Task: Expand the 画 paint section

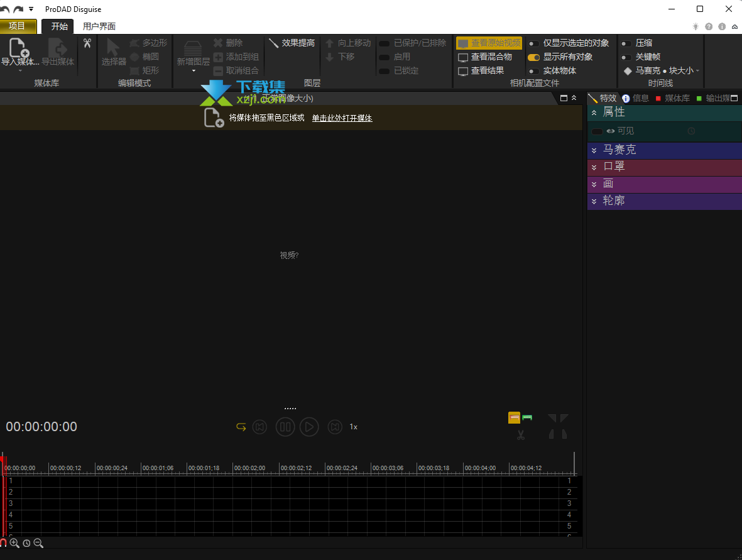Action: tap(594, 184)
